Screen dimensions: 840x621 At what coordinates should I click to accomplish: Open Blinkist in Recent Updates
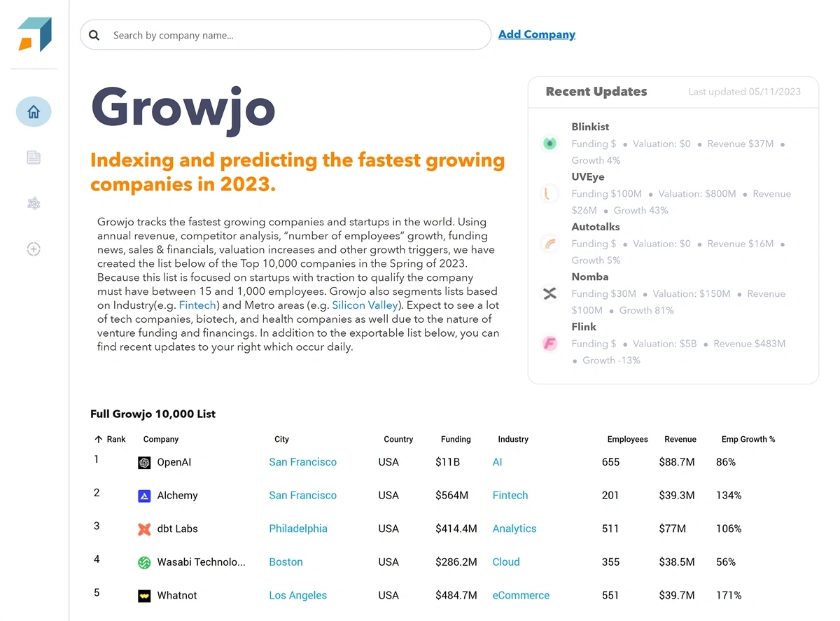590,127
